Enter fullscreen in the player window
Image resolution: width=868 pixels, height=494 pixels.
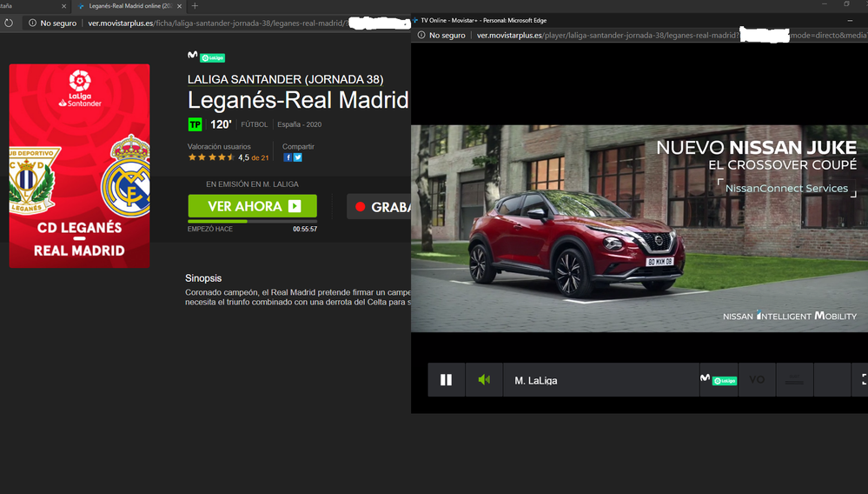[x=862, y=380]
